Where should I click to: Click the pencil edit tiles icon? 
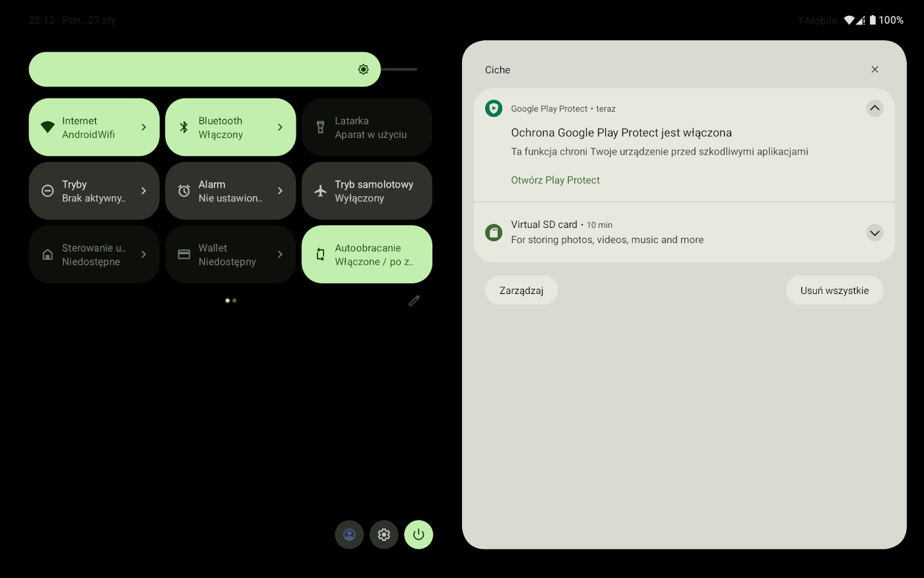414,301
